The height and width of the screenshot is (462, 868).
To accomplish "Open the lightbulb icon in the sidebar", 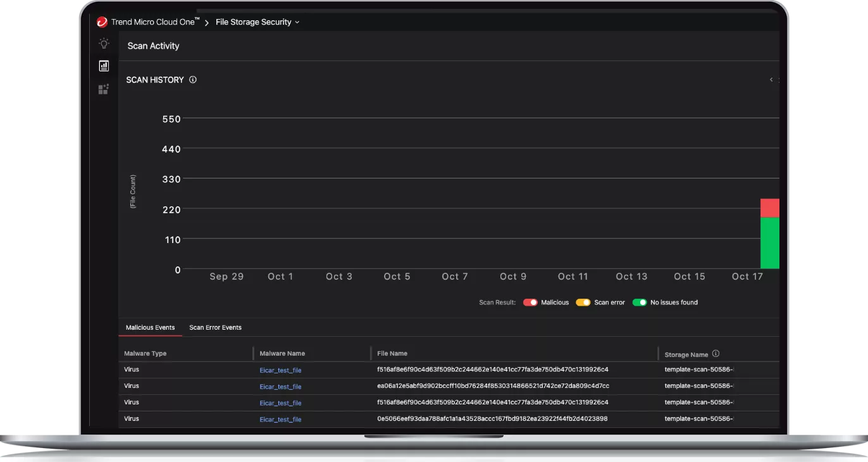I will (x=104, y=44).
